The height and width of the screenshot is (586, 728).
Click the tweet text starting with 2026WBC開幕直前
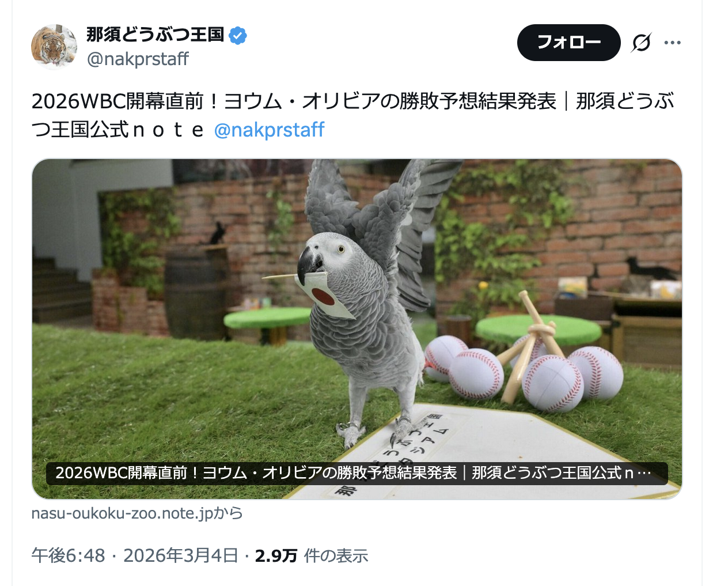352,115
